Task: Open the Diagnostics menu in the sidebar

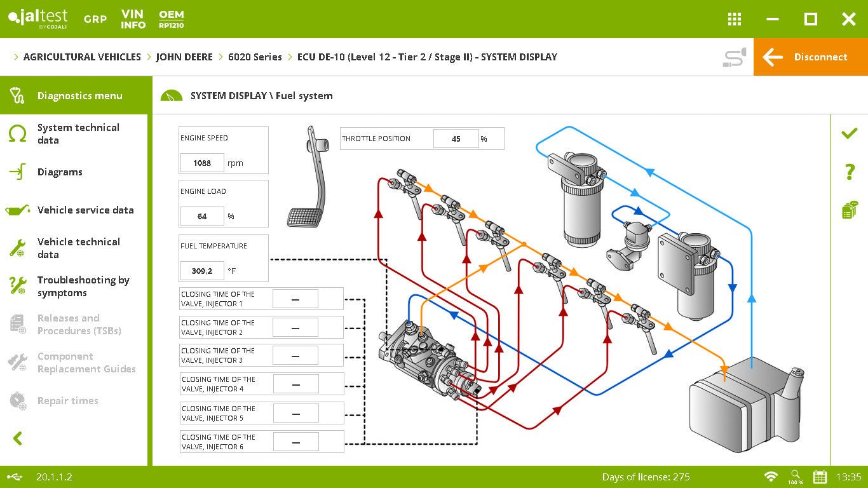Action: click(x=74, y=95)
